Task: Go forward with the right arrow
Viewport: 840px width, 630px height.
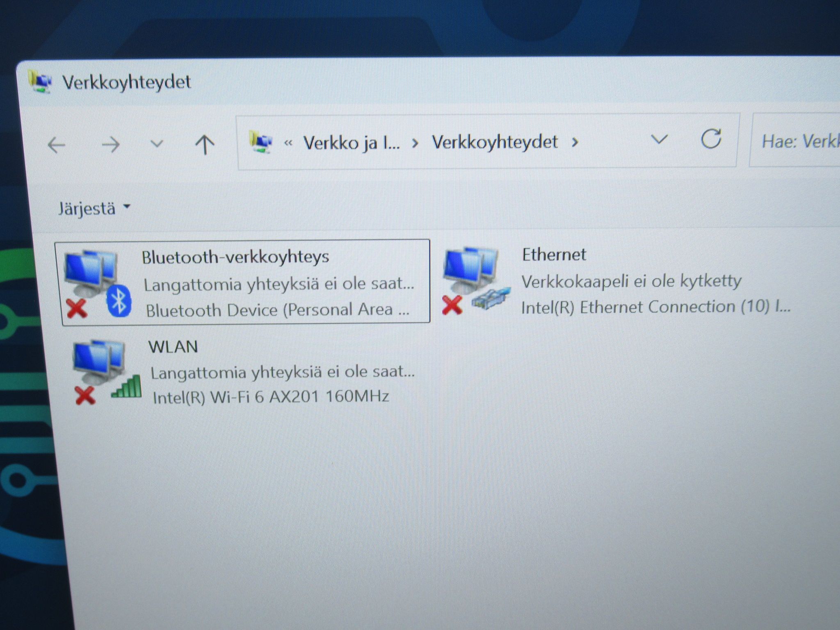Action: coord(110,145)
